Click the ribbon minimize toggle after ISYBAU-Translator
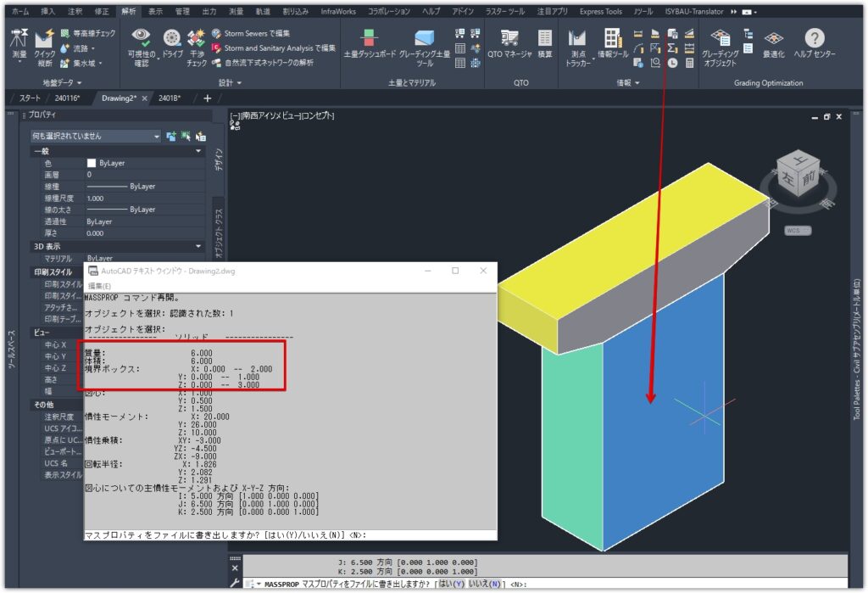868x593 pixels. point(748,12)
